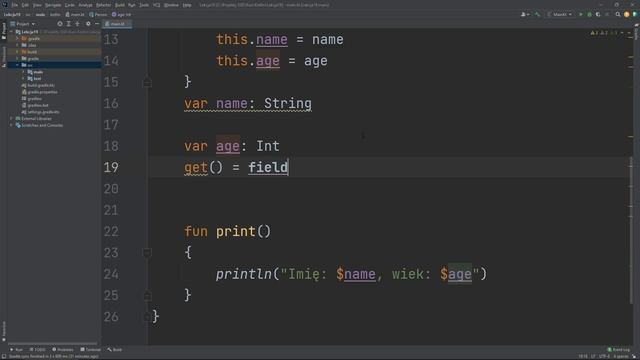
Task: Open gradlew.bat file
Action: pyautogui.click(x=35, y=105)
